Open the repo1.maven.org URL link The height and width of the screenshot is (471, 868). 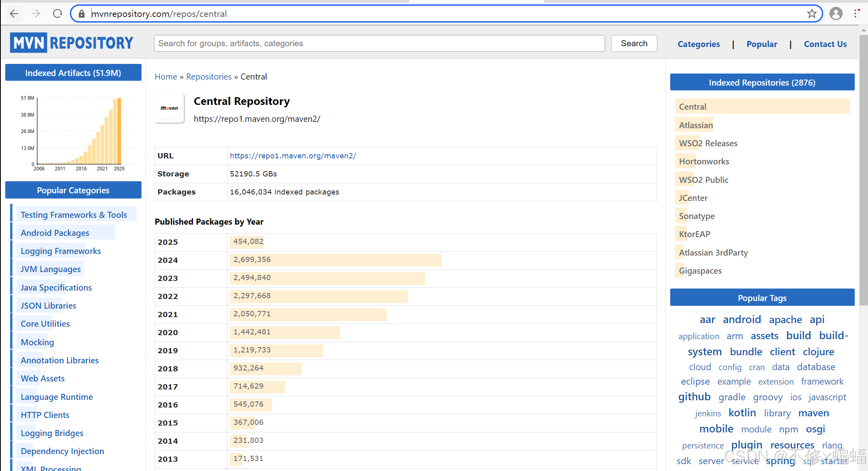point(293,156)
